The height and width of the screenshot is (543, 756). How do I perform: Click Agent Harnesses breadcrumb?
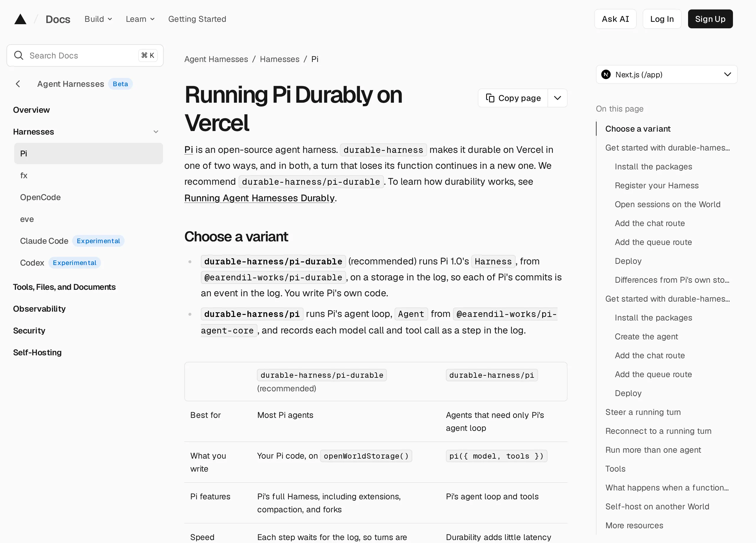click(216, 59)
